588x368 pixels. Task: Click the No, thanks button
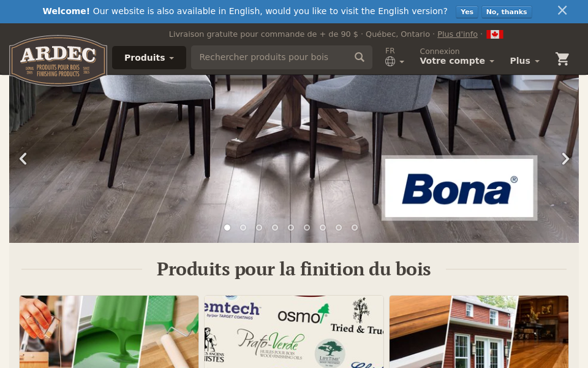tap(507, 12)
